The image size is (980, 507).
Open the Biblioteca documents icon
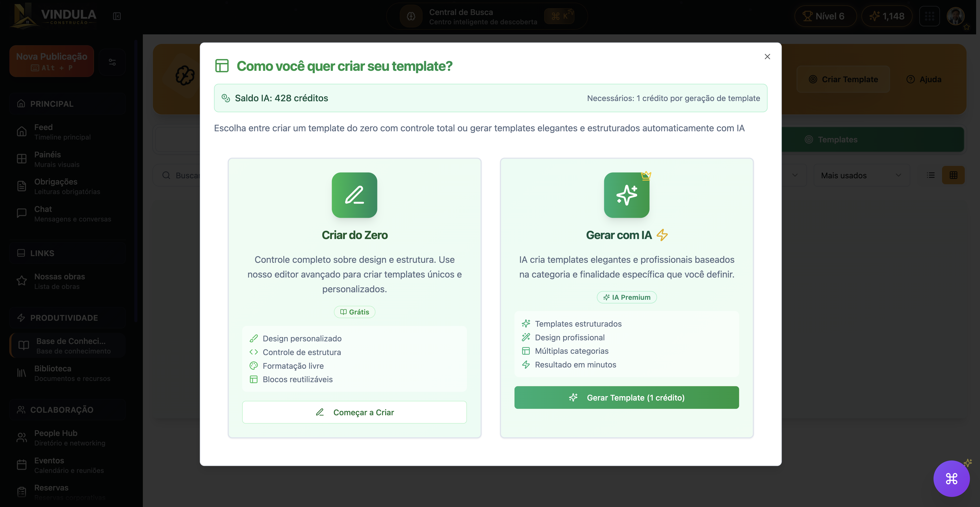[22, 373]
